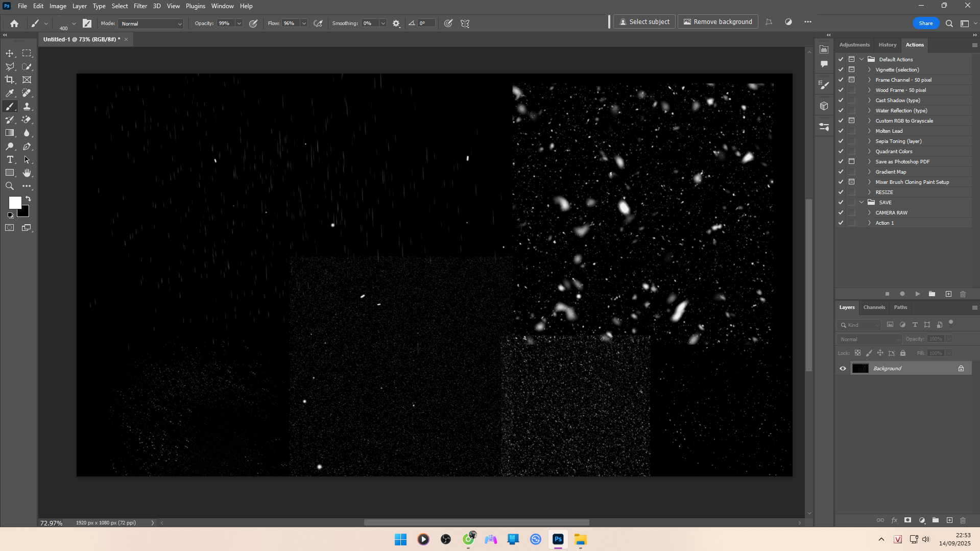980x551 pixels.
Task: Select the Hand tool
Action: coord(27,173)
